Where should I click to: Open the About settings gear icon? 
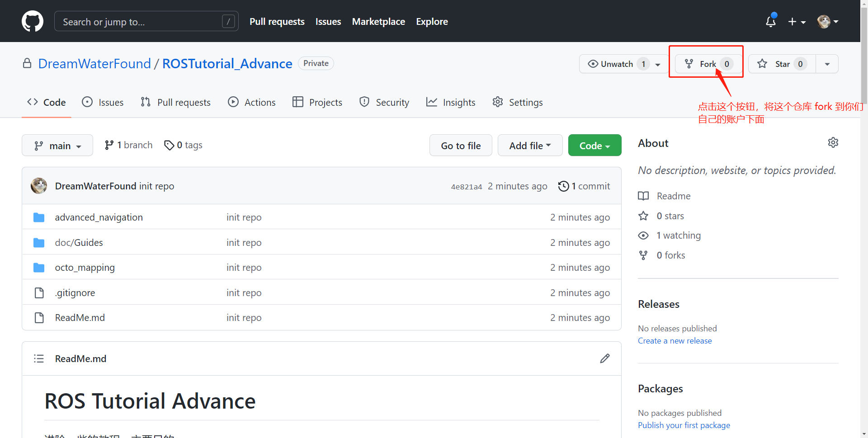(x=833, y=143)
